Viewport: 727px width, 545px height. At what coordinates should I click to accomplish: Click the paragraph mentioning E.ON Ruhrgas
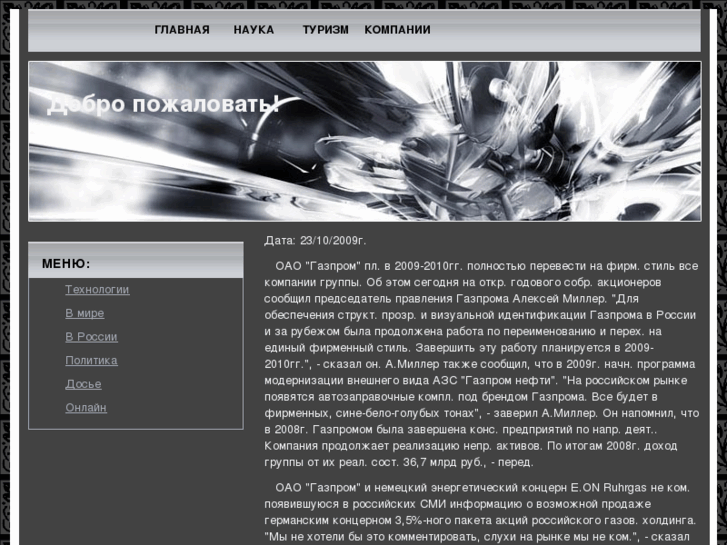tap(482, 512)
